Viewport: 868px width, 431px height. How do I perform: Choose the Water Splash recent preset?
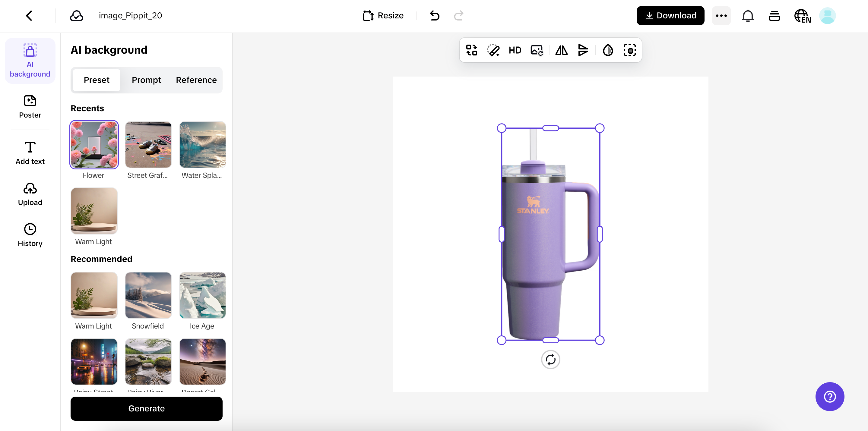click(202, 145)
